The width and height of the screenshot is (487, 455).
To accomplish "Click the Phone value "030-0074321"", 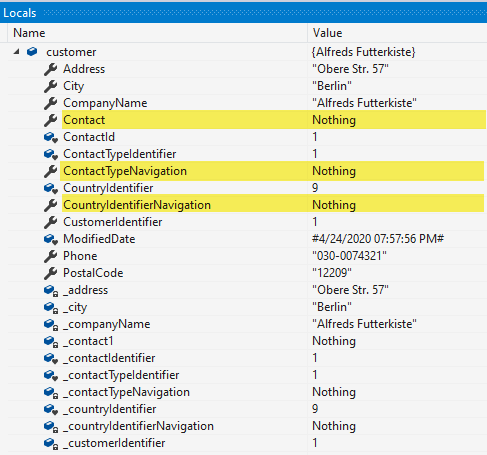I will [349, 256].
